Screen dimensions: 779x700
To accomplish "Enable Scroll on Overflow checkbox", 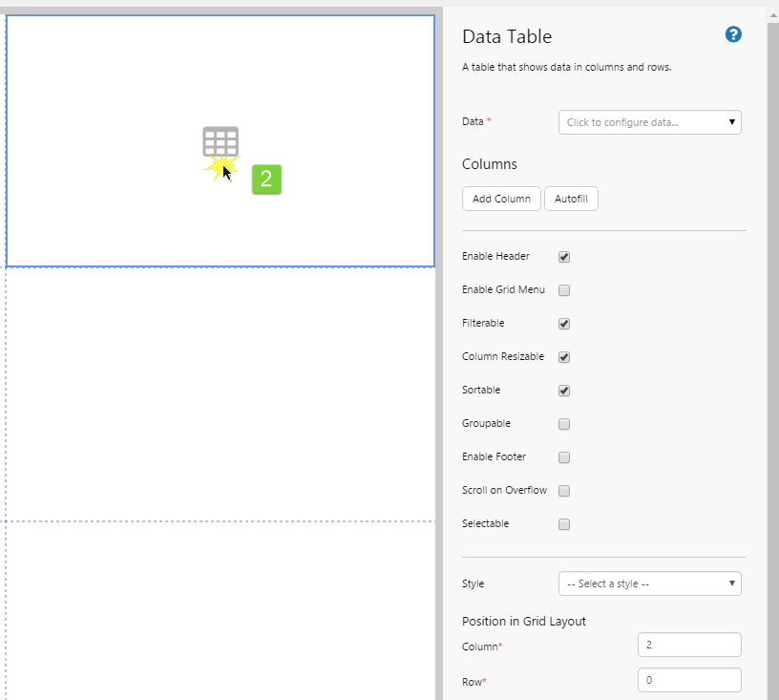I will (564, 491).
